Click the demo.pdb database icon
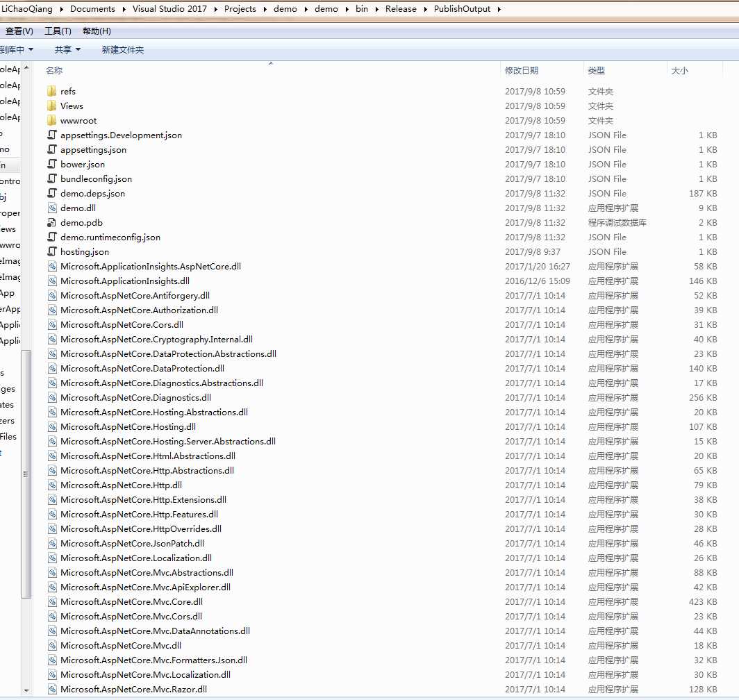The height and width of the screenshot is (700, 739). click(x=52, y=222)
